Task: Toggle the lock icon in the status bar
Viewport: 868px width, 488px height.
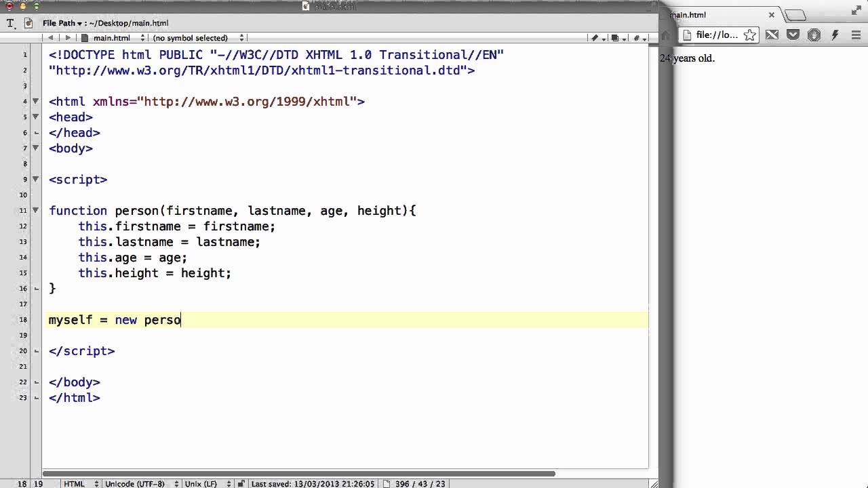Action: [x=241, y=484]
